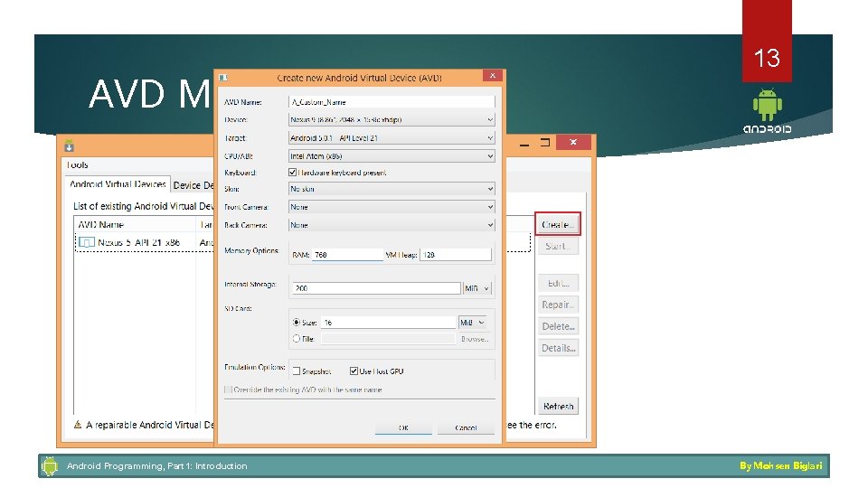
Task: Minimize the AVD Manager window
Action: coord(524,144)
